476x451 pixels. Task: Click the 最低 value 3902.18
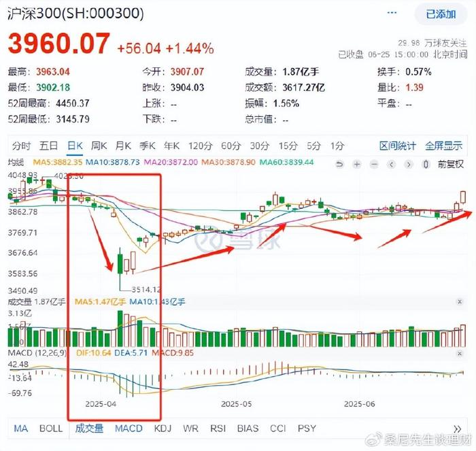[x=53, y=88]
